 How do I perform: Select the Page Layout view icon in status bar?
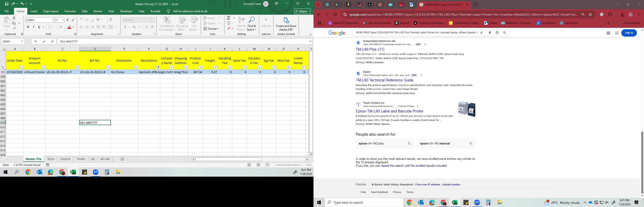258,165
